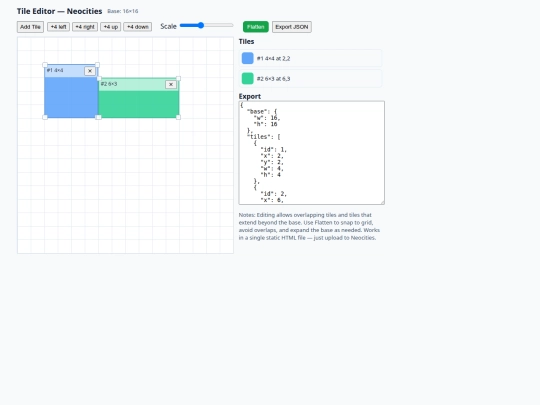
Task: Click green swatch of tile #2 in list
Action: 248,79
